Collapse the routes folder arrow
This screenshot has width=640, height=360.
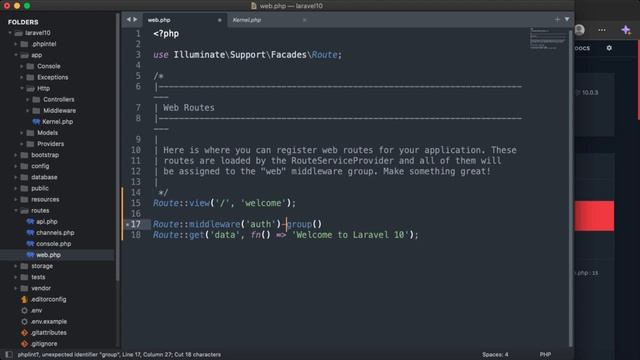pyautogui.click(x=16, y=211)
